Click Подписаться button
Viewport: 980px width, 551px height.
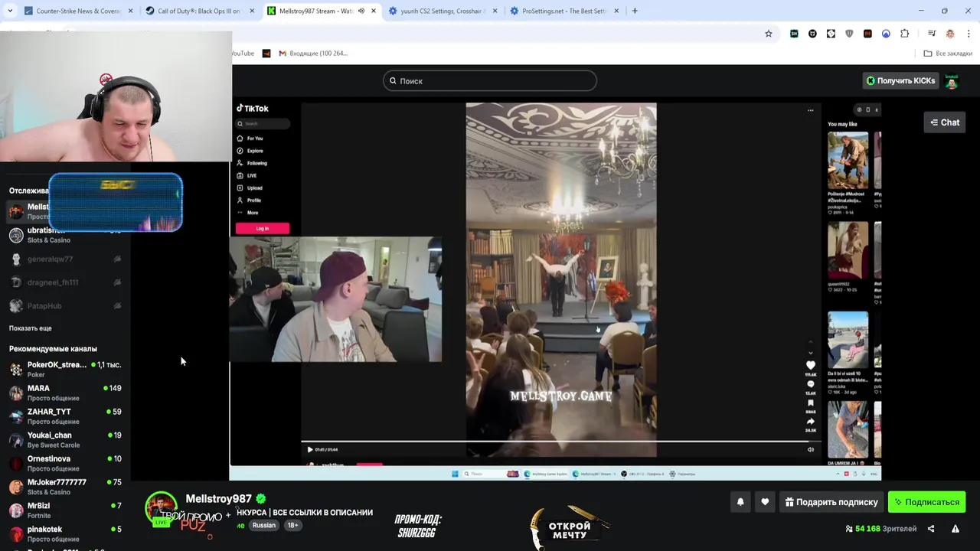(x=926, y=502)
